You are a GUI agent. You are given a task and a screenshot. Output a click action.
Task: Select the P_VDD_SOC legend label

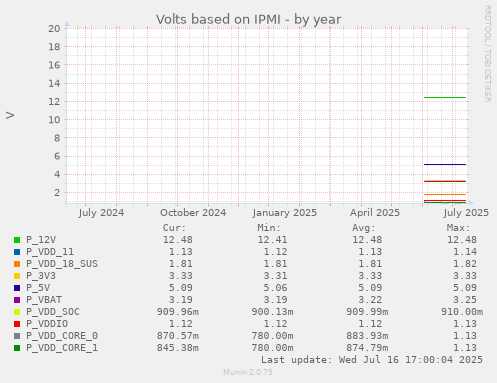(x=53, y=312)
